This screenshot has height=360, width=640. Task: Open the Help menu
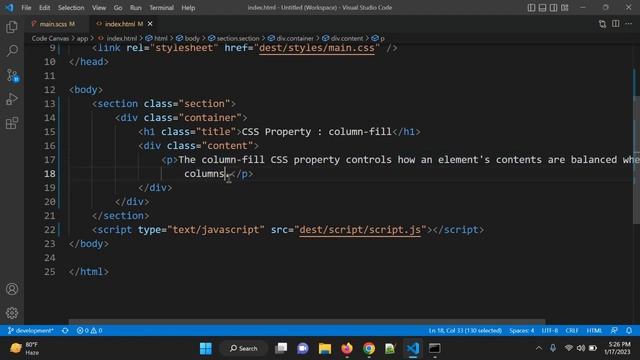coord(188,8)
